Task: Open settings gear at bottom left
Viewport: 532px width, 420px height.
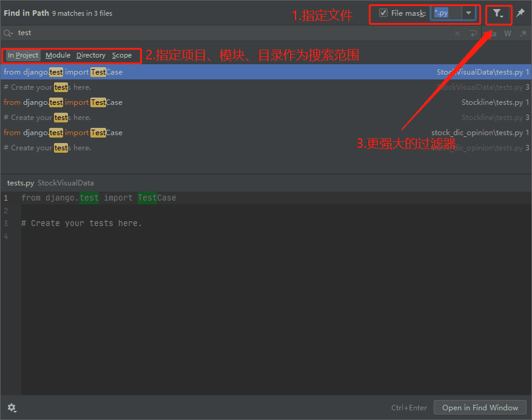Action: (12, 408)
